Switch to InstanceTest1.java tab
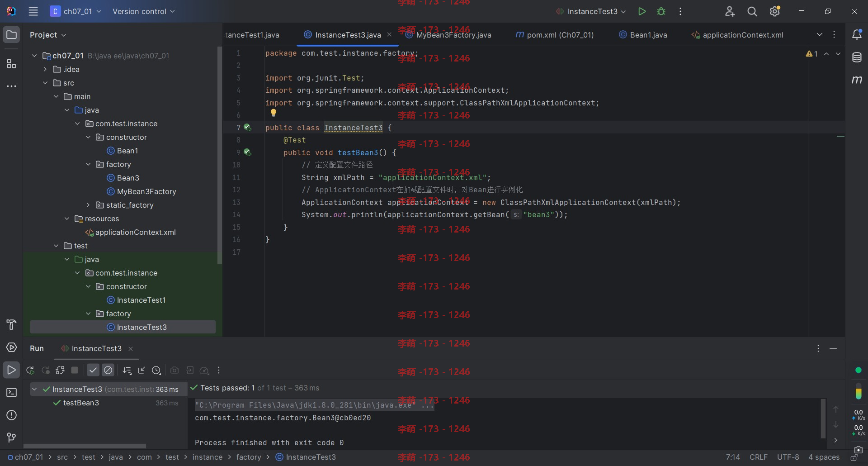The width and height of the screenshot is (868, 466). pos(252,35)
